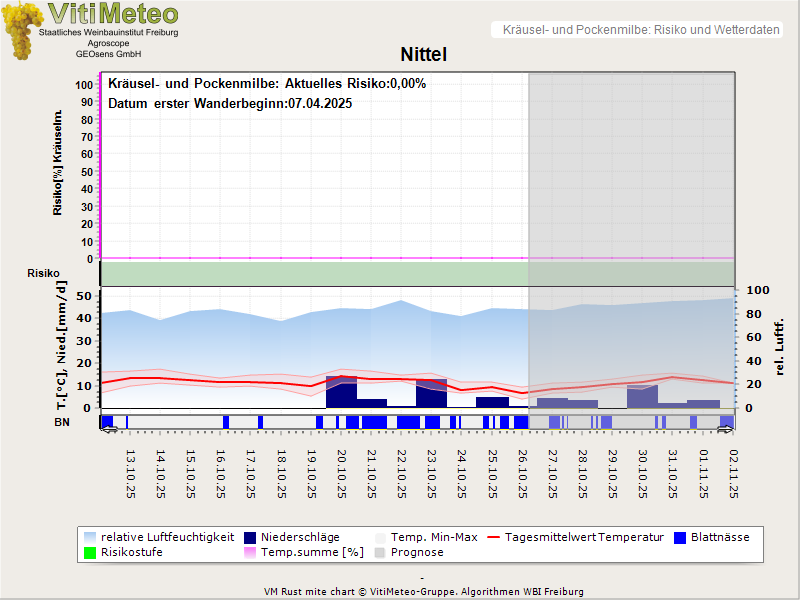Click the relative Luftfeuchtigkeit legend swatch

coord(91,537)
